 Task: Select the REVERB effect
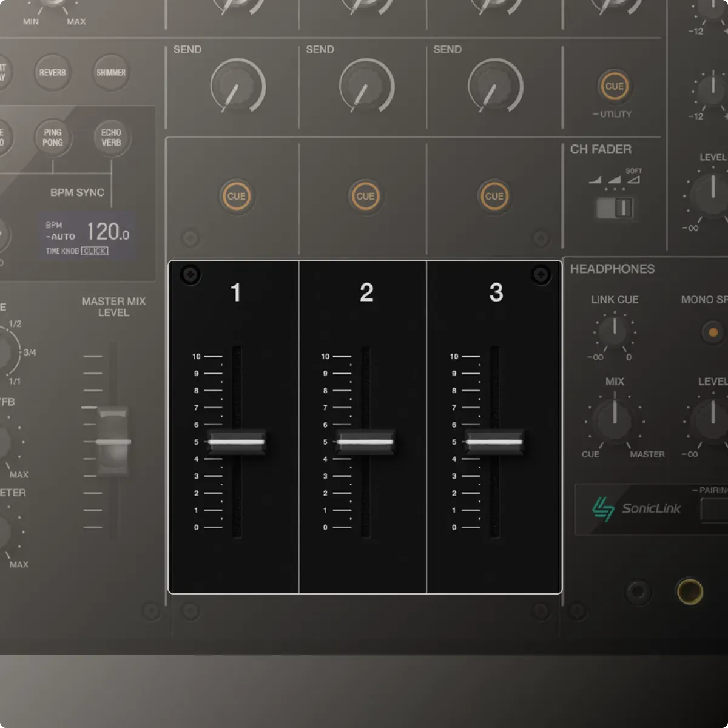point(52,72)
